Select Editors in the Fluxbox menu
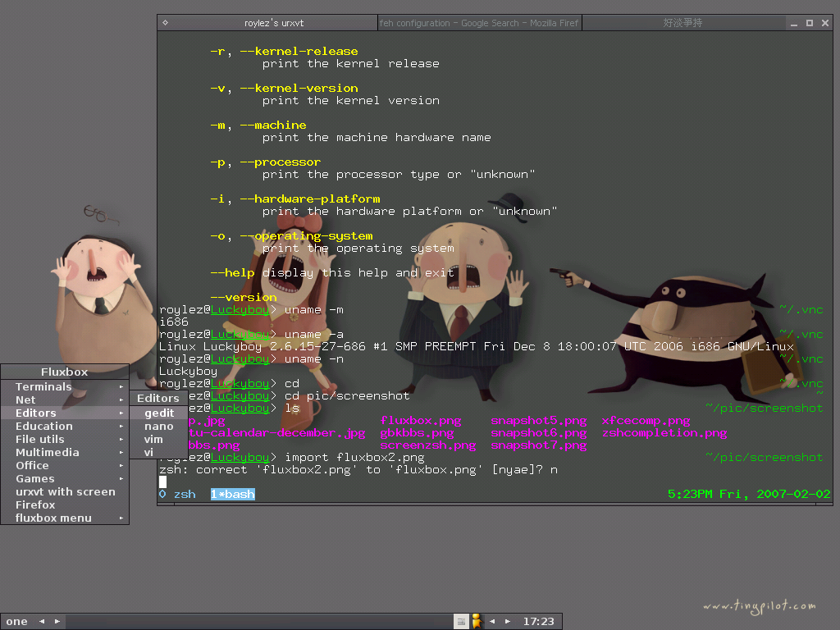 [65, 413]
